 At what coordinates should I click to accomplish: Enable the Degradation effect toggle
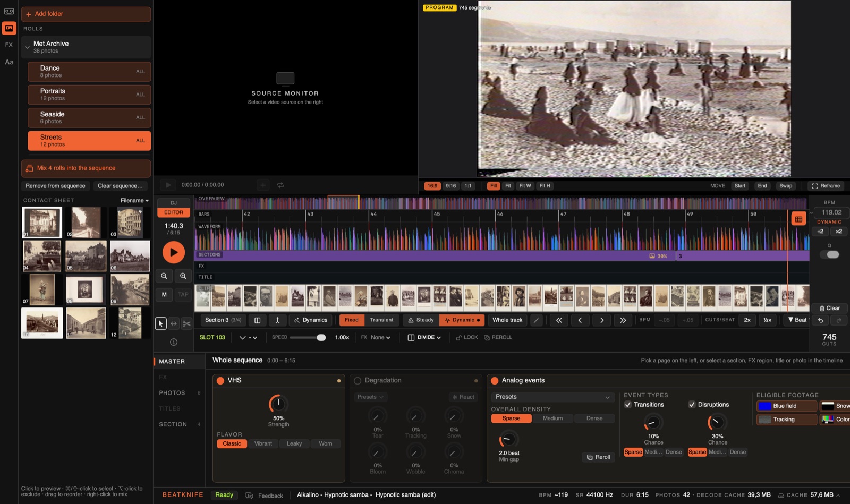tap(358, 381)
